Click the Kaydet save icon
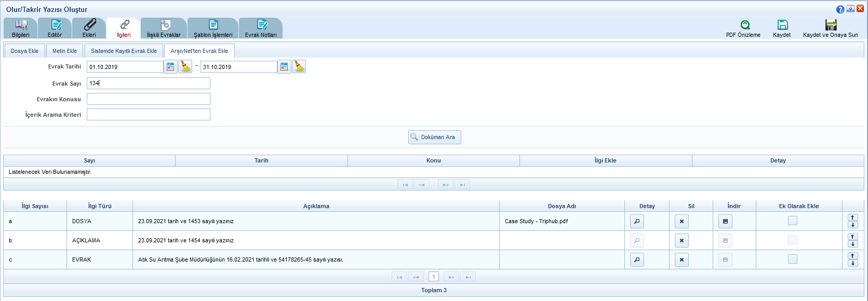The height and width of the screenshot is (301, 868). click(782, 25)
